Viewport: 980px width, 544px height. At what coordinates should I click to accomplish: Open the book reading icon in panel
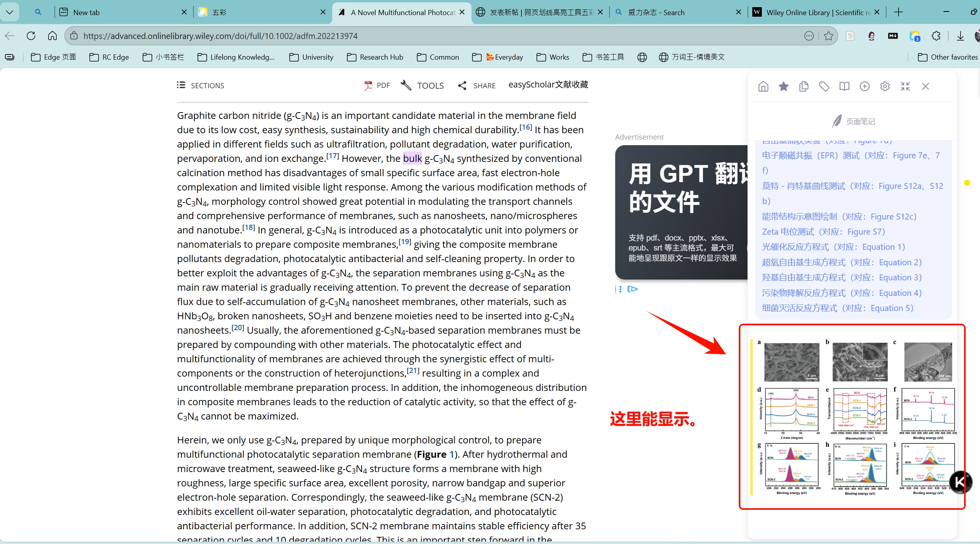click(x=844, y=86)
